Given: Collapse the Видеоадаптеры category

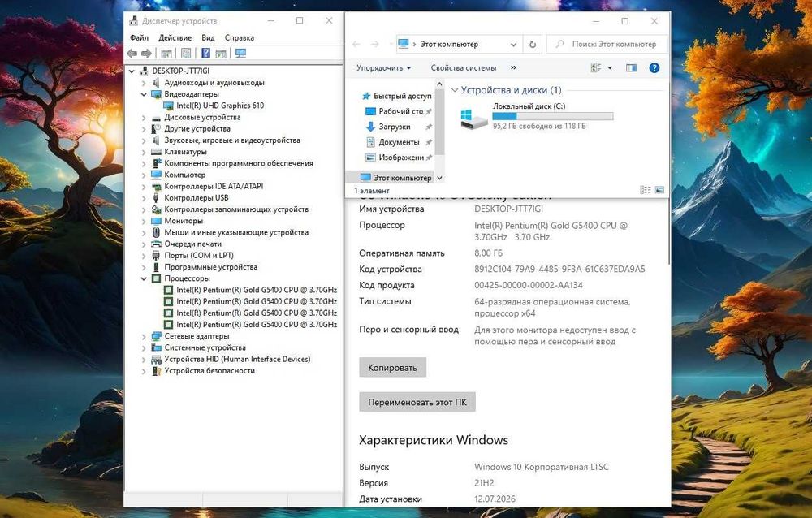Looking at the screenshot, I should tap(144, 94).
